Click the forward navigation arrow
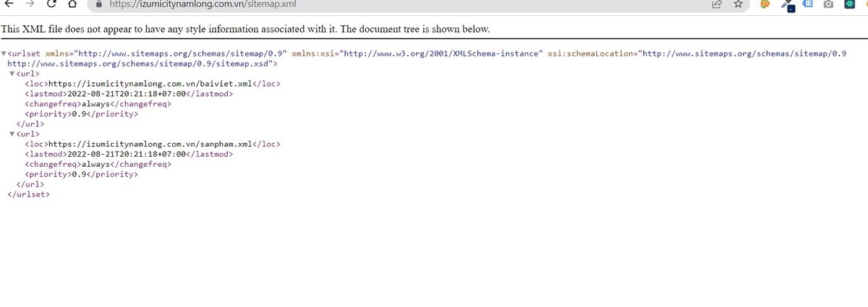Image resolution: width=868 pixels, height=307 pixels. tap(30, 4)
